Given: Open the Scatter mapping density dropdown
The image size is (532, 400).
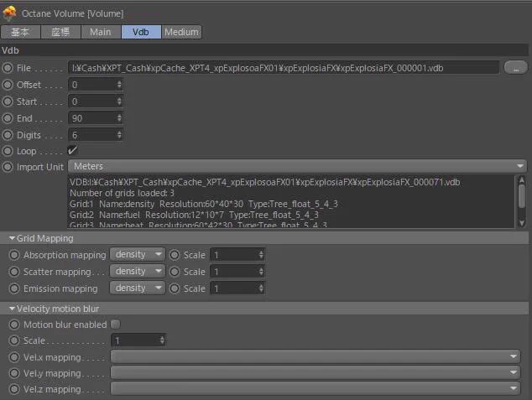Looking at the screenshot, I should (x=138, y=271).
